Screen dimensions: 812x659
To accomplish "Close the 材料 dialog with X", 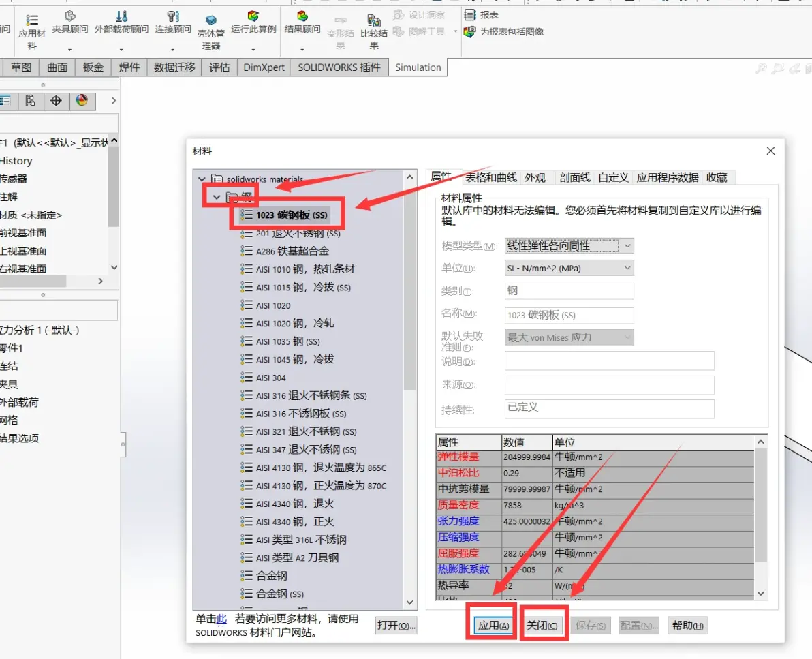I will click(770, 151).
